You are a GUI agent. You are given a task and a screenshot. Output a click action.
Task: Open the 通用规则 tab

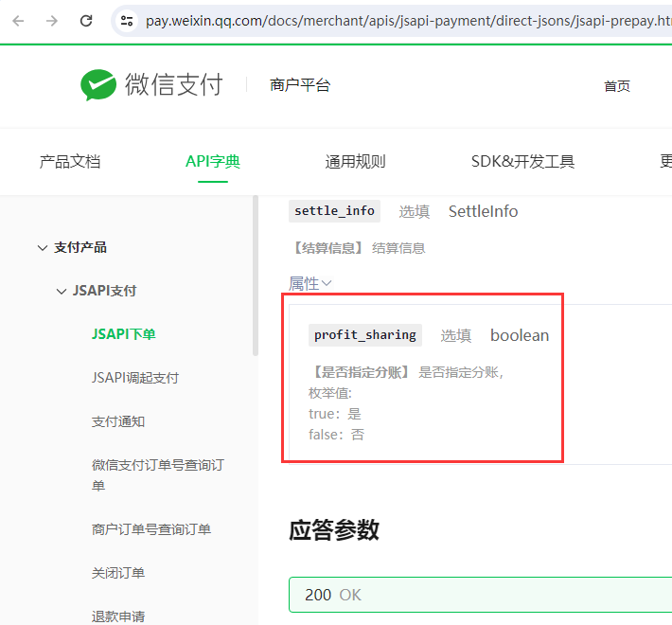[x=355, y=162]
